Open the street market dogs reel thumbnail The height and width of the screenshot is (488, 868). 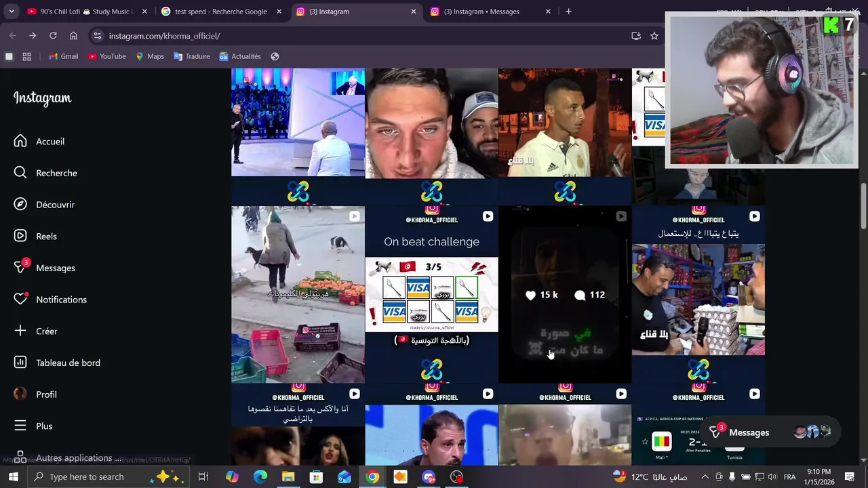pos(298,295)
